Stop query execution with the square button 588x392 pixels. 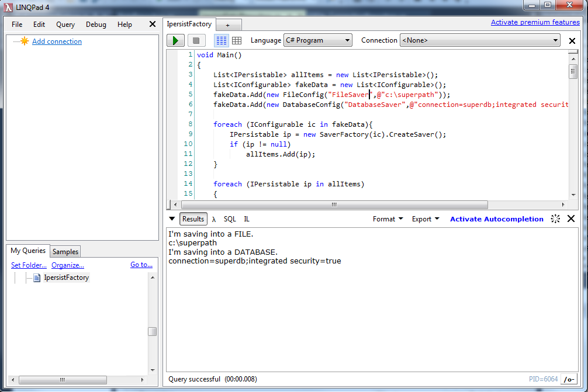196,40
